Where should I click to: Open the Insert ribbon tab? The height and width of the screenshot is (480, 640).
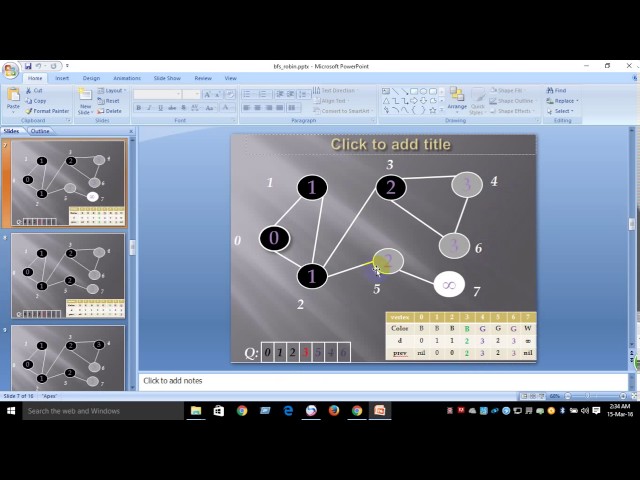click(x=62, y=78)
